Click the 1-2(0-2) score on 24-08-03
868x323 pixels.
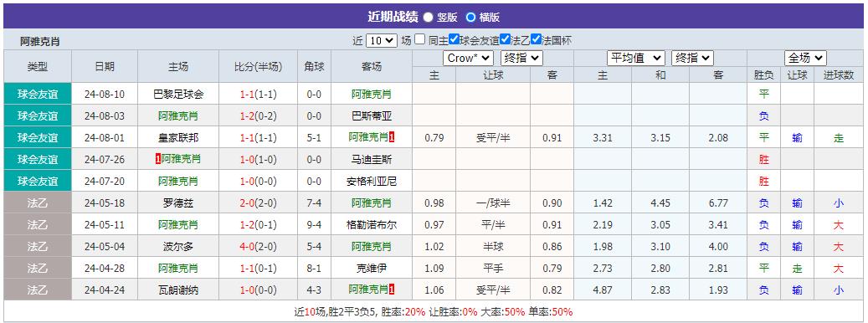[259, 116]
